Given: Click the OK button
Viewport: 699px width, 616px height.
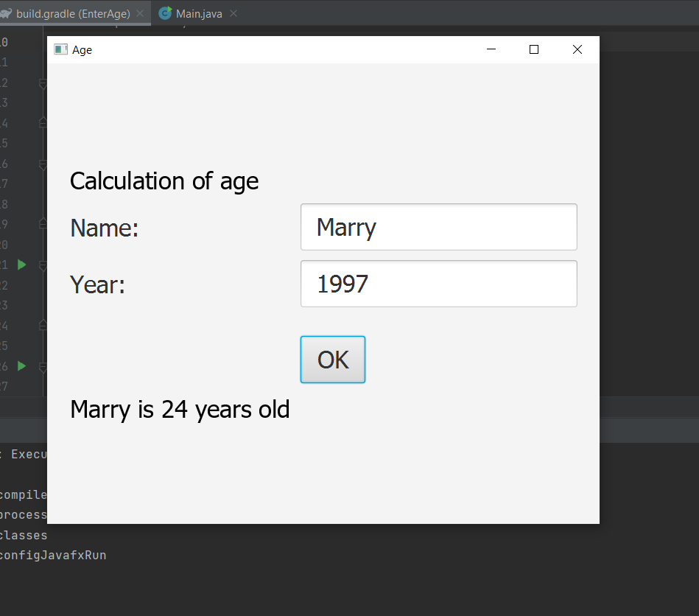Looking at the screenshot, I should [x=333, y=360].
